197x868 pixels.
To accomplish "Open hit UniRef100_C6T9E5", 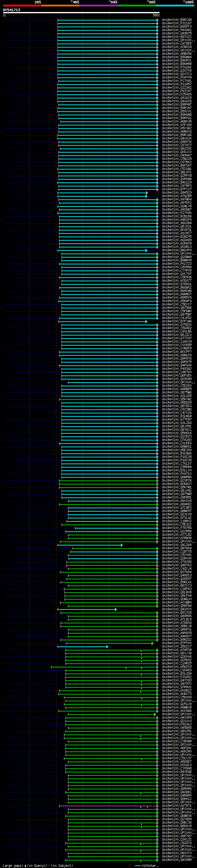I will (x=176, y=43).
